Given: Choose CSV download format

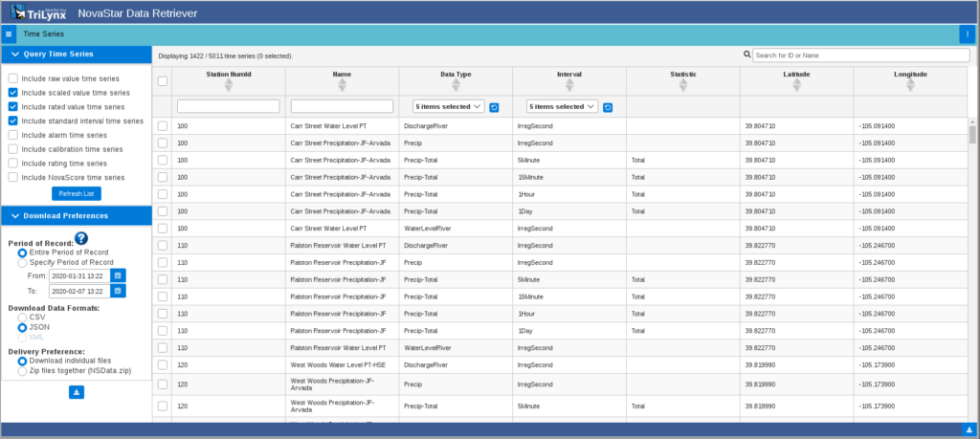Looking at the screenshot, I should point(22,318).
